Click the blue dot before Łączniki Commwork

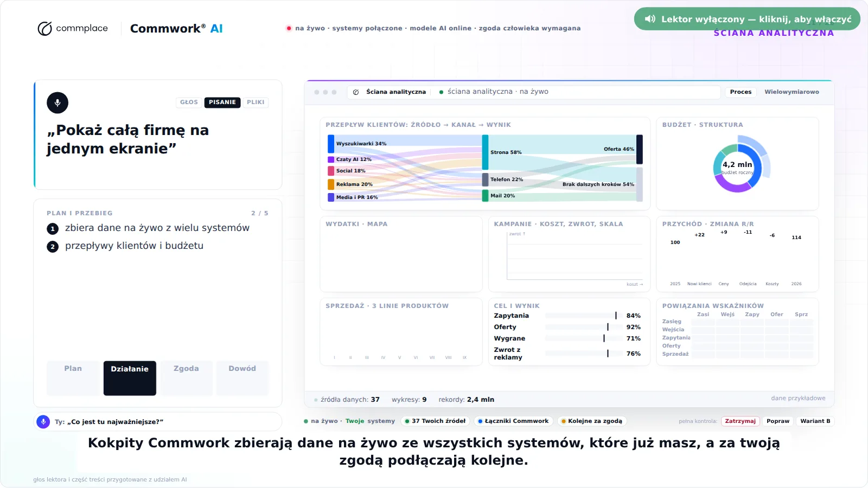pos(480,421)
